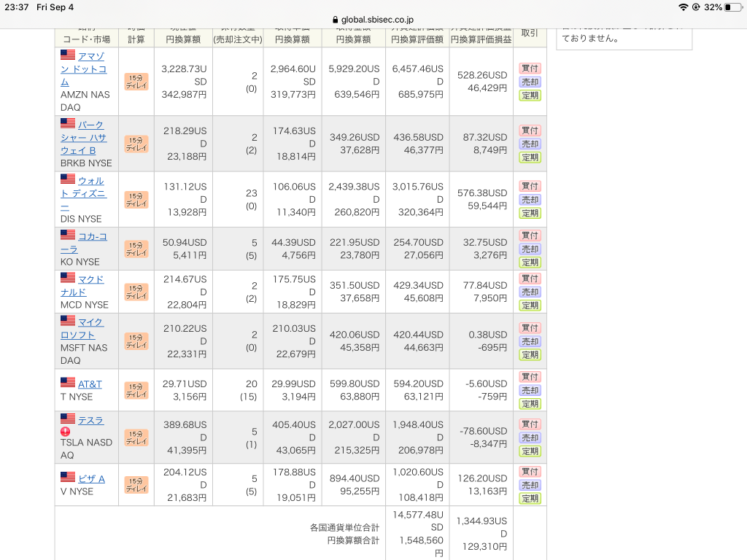Click the 定期 recurring button for AT&T
The image size is (747, 560).
pos(530,404)
